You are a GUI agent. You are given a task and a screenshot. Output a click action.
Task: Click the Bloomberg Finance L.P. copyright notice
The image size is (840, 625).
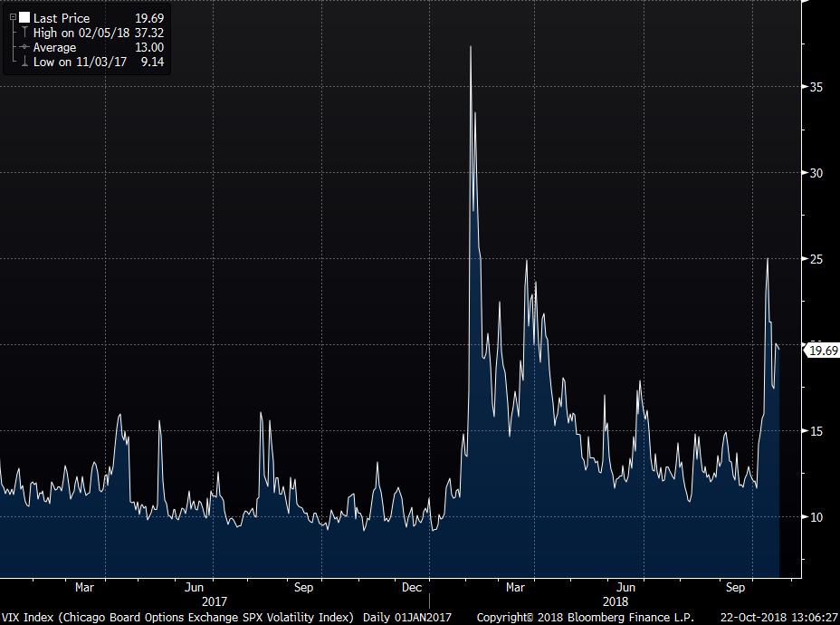pos(585,618)
